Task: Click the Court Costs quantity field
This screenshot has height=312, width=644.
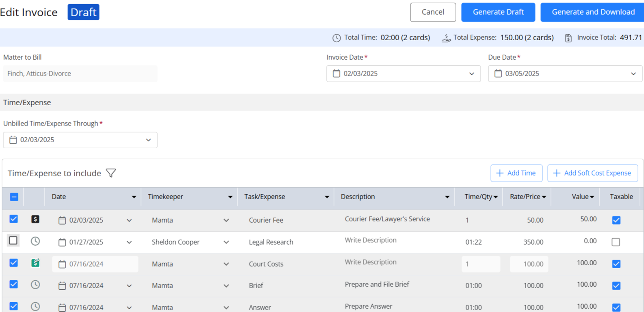Action: coord(481,264)
